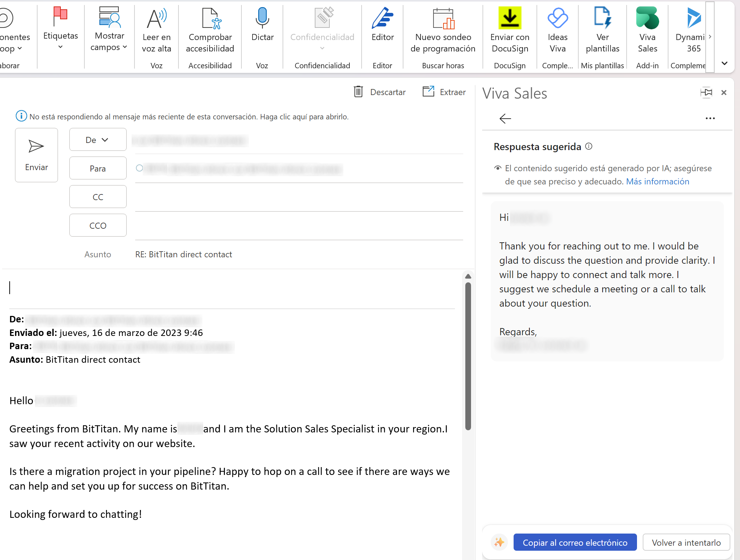Click Mostrar campos icon
Viewport: 740px width, 560px height.
[x=109, y=17]
